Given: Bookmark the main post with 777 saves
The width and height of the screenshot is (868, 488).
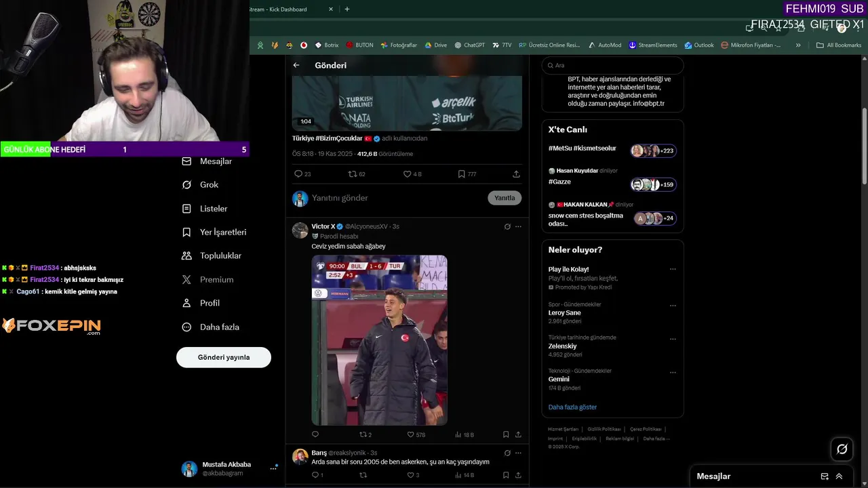Looking at the screenshot, I should [467, 174].
